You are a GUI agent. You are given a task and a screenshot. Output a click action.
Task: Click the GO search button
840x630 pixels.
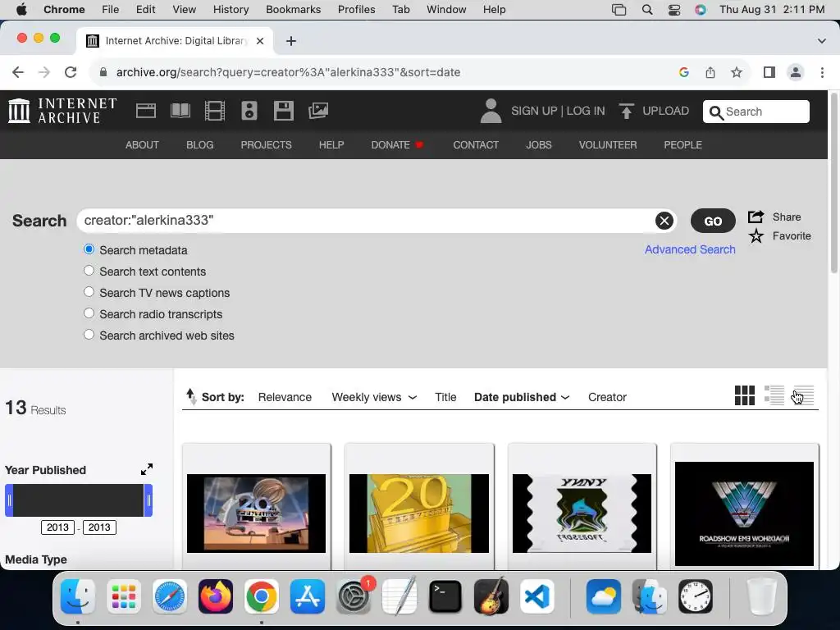713,221
